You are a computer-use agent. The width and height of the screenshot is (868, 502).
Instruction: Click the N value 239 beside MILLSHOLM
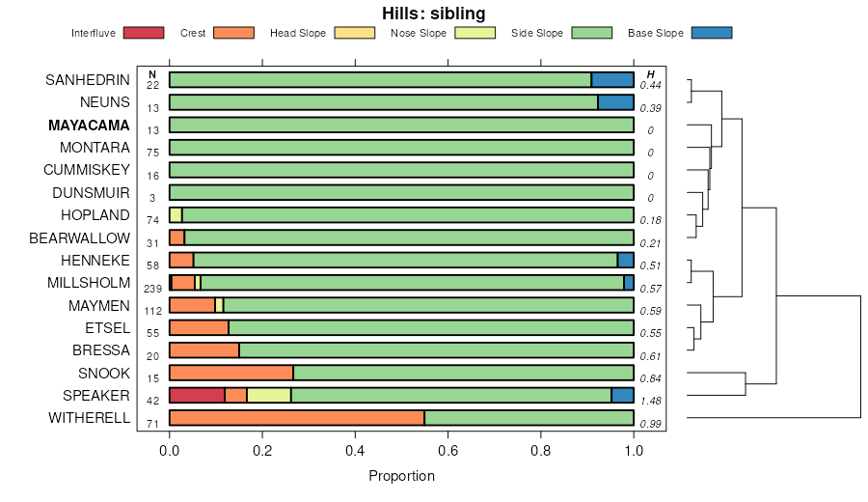[x=152, y=288]
